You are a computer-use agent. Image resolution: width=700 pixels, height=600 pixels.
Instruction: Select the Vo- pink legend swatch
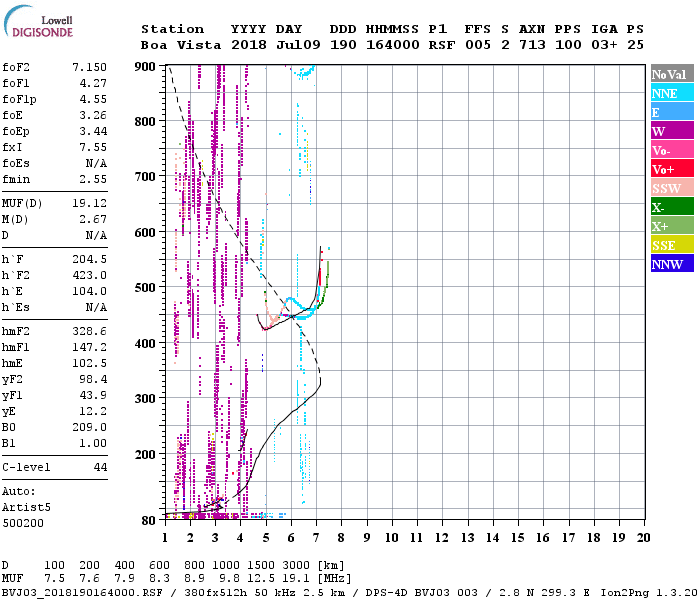point(672,150)
